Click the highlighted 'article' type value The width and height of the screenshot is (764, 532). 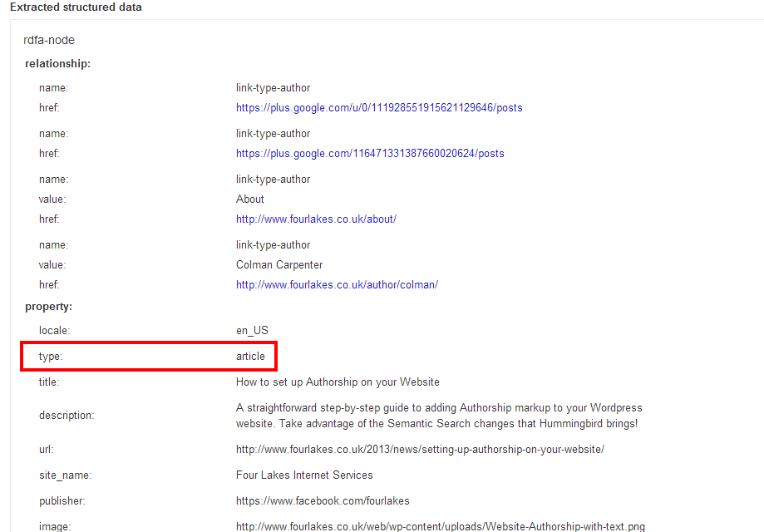[250, 357]
